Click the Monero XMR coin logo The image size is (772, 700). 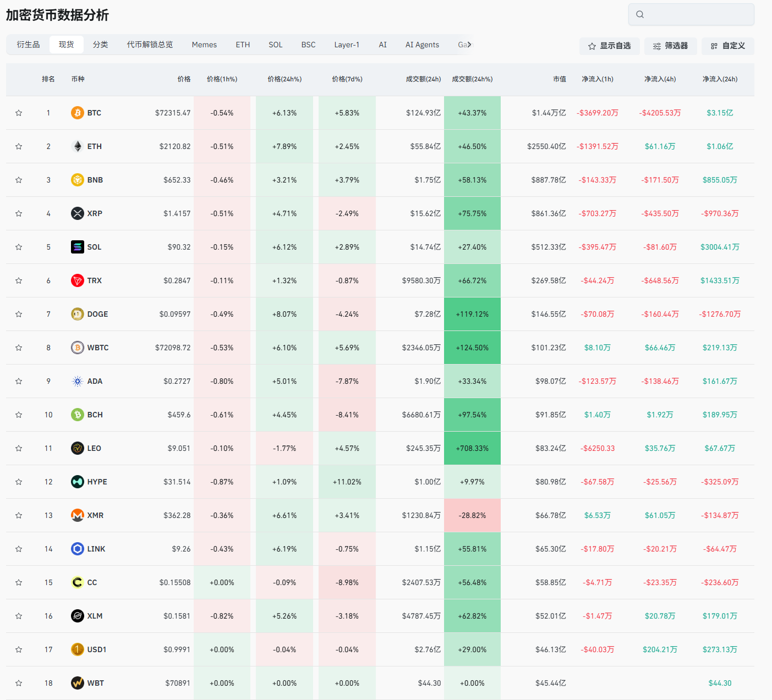(78, 515)
